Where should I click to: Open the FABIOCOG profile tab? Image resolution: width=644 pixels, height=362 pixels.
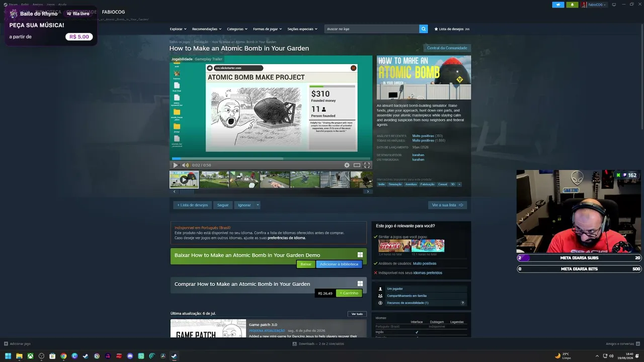[x=113, y=12]
